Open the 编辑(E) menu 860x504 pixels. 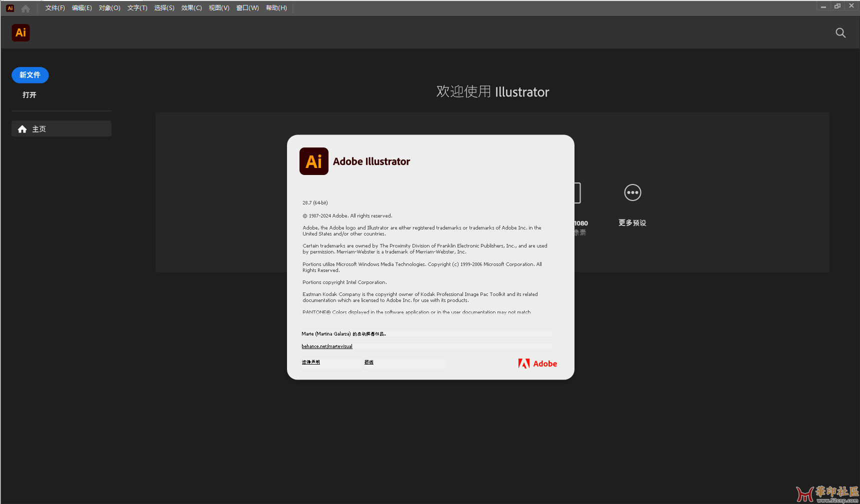click(82, 8)
